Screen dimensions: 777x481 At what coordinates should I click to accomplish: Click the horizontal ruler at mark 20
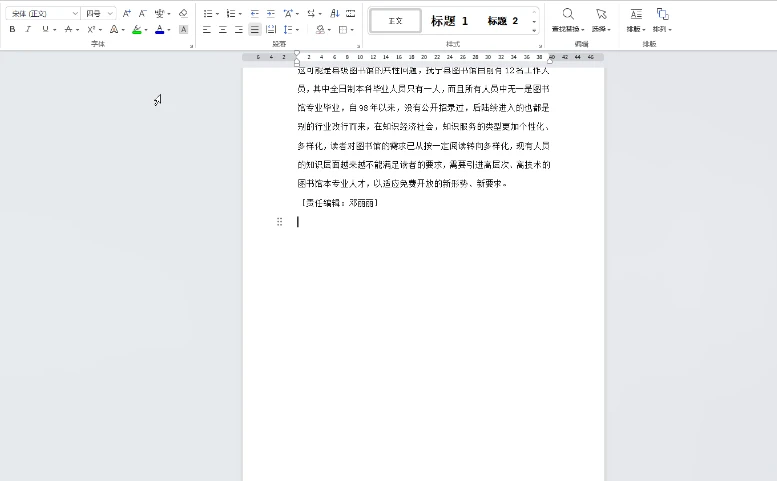[x=424, y=57]
